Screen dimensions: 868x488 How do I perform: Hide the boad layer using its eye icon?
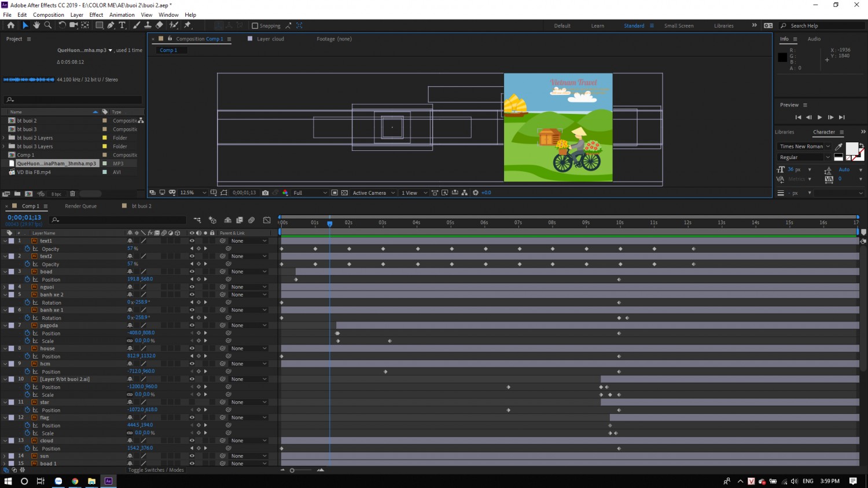(x=192, y=272)
